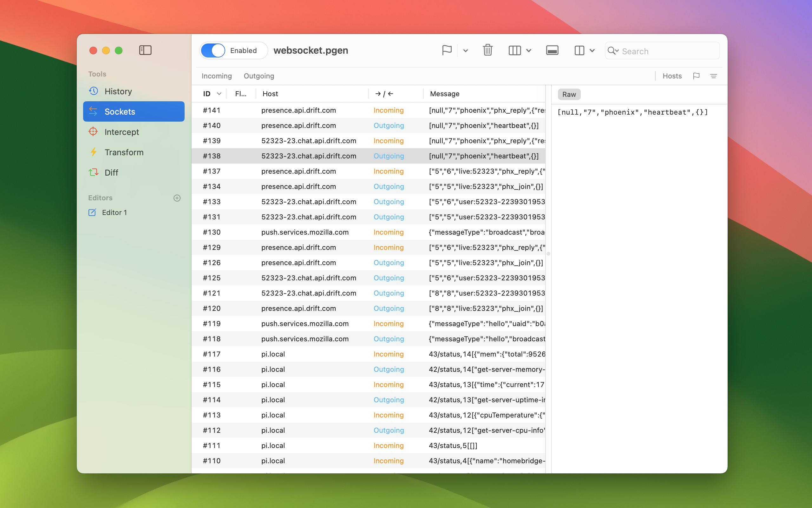
Task: Select message row #133
Action: 368,202
